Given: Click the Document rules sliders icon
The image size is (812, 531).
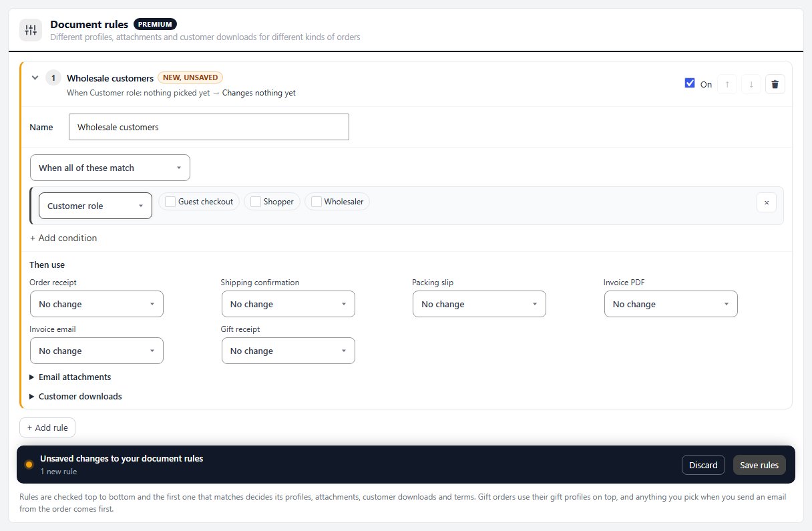Looking at the screenshot, I should (31, 30).
